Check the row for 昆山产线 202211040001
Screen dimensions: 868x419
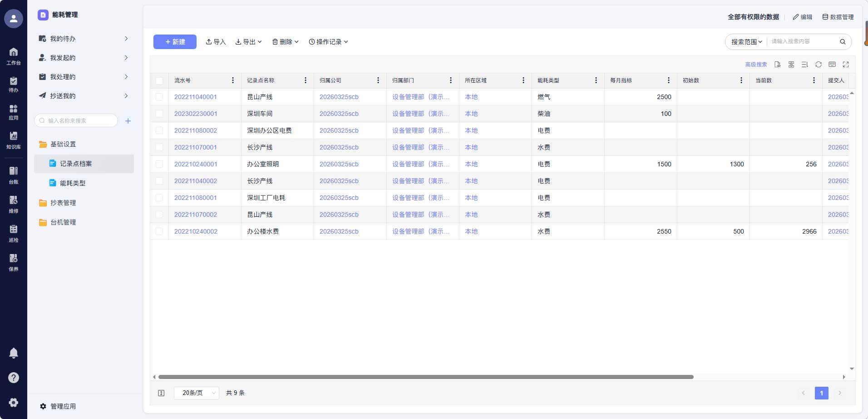[159, 97]
